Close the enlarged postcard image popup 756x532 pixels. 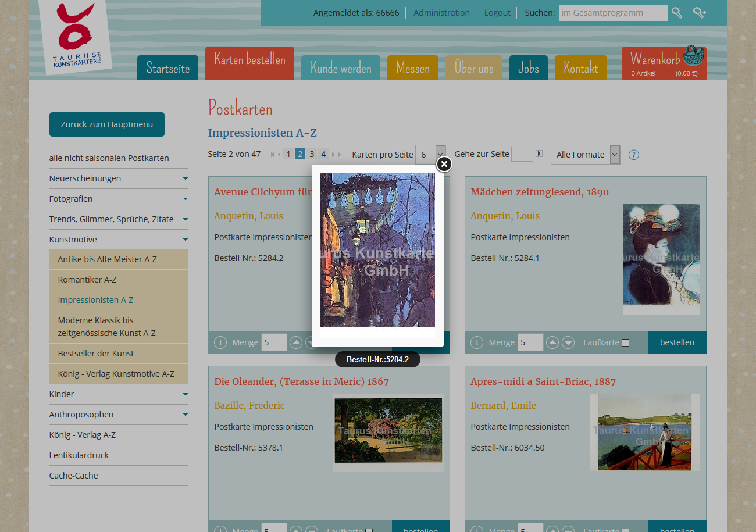(444, 165)
